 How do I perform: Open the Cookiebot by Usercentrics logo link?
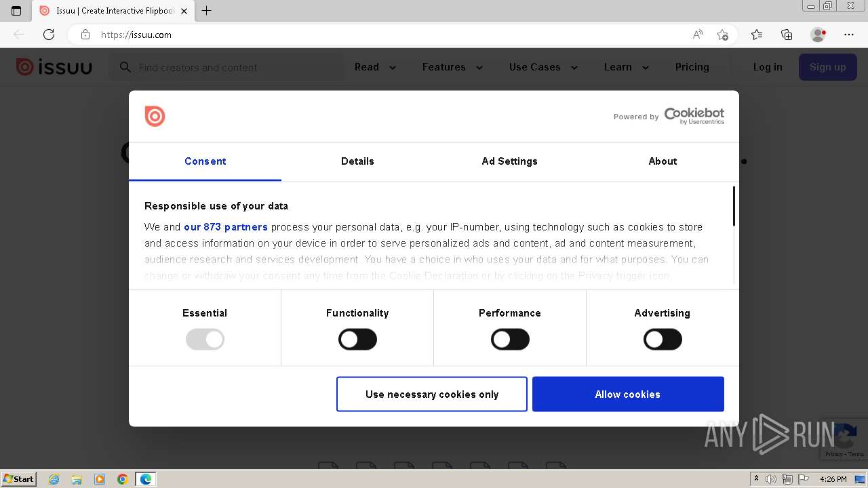694,116
